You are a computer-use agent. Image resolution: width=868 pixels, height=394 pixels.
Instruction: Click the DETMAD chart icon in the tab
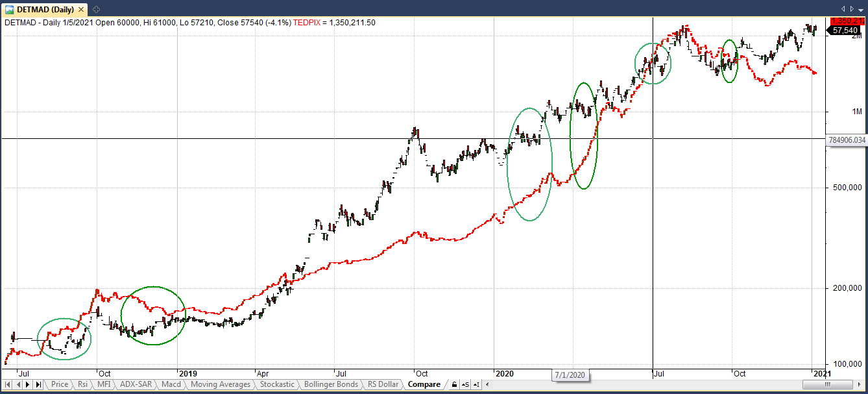point(11,8)
